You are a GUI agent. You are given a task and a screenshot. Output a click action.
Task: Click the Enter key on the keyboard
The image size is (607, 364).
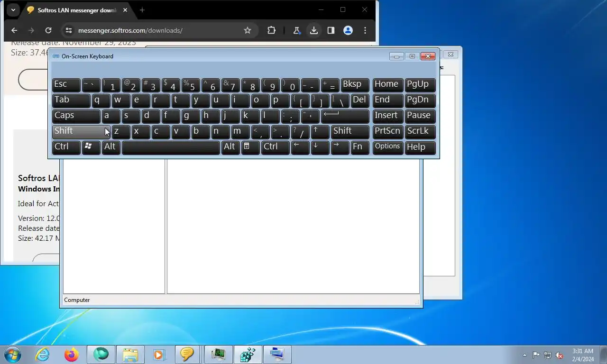pos(345,116)
